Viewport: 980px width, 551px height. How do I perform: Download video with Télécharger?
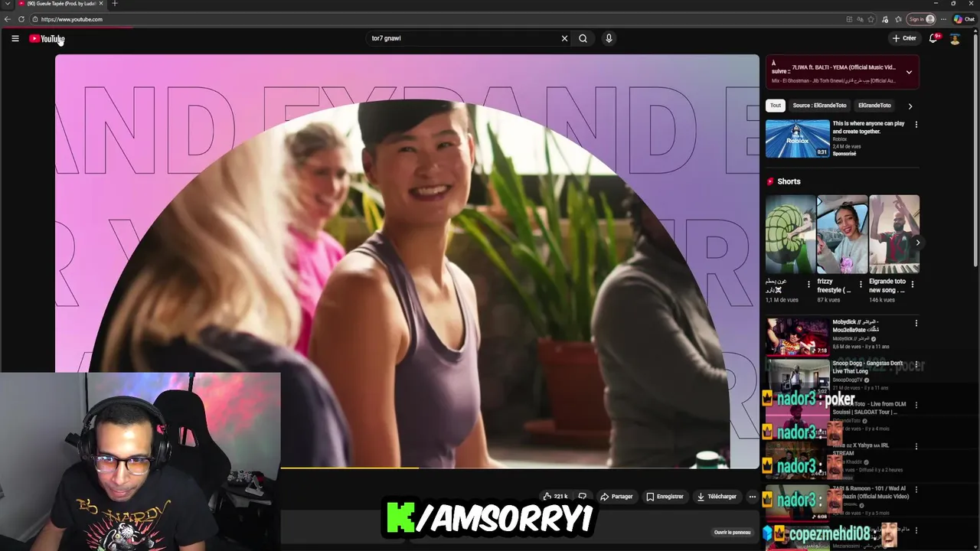[x=717, y=497]
